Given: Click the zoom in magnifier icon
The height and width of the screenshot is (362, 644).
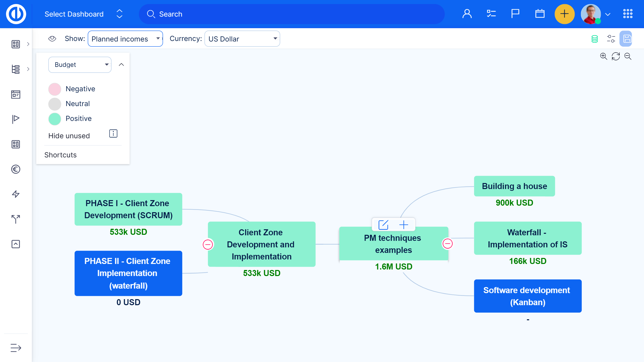Looking at the screenshot, I should pos(603,56).
